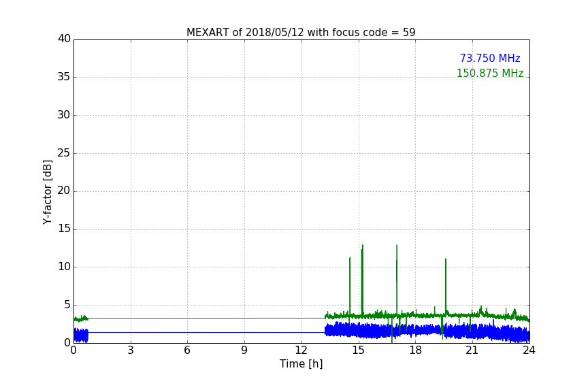
Task: Click the x-axis tick label '24'
Action: click(x=529, y=350)
